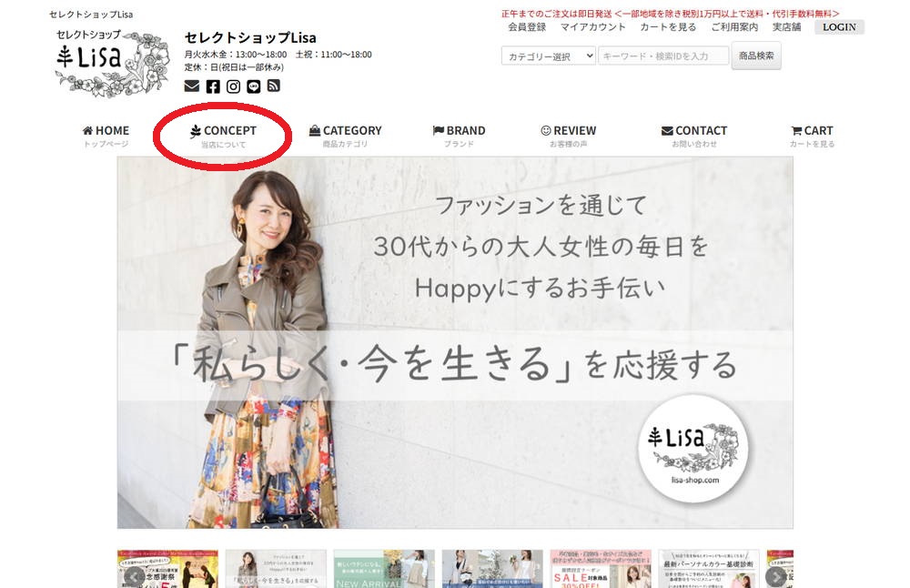Advance carousel with the right arrow
The height and width of the screenshot is (588, 910).
(776, 576)
